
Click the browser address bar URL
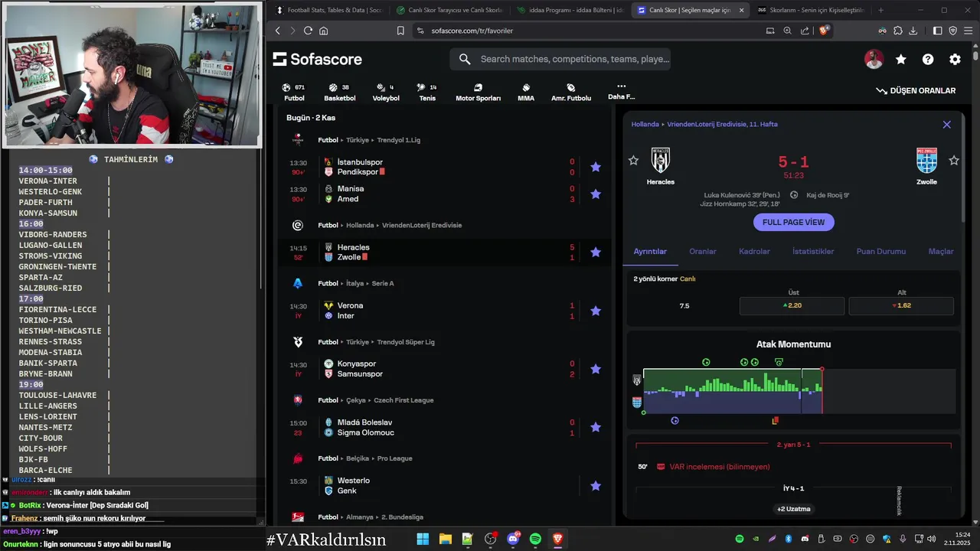(x=472, y=31)
